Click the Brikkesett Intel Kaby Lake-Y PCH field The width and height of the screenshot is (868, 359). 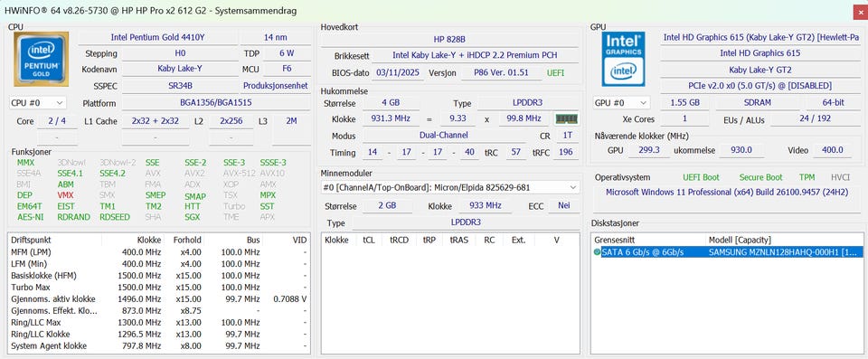pos(475,55)
